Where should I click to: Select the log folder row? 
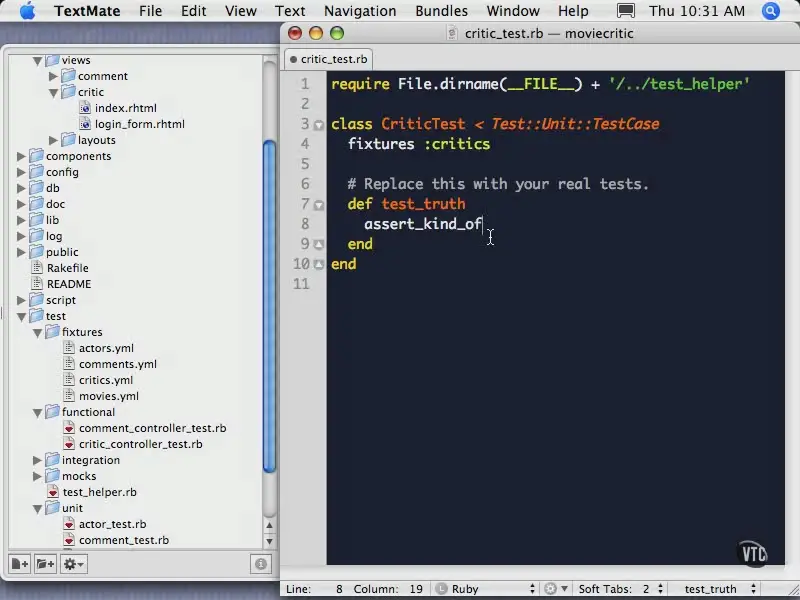coord(135,236)
